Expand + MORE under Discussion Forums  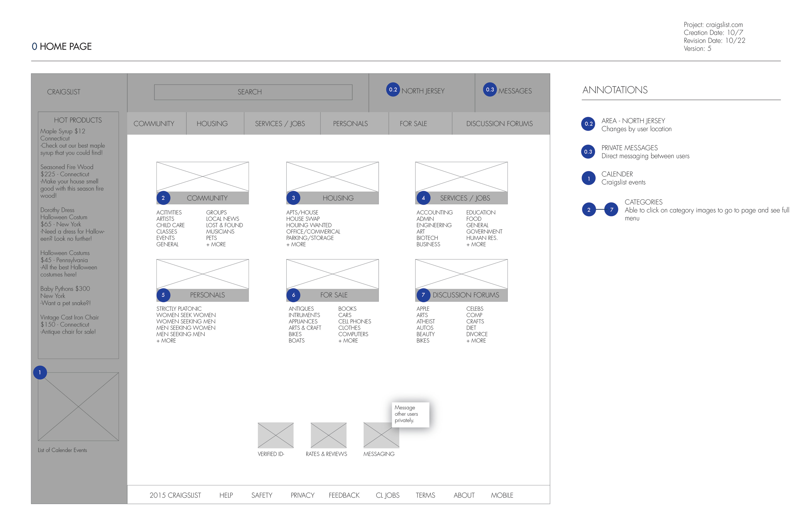click(x=476, y=341)
